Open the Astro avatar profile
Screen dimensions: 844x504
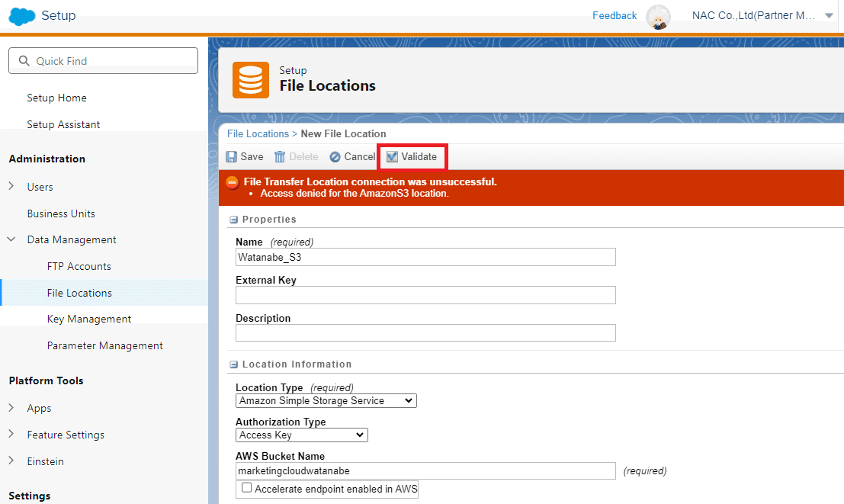click(658, 17)
